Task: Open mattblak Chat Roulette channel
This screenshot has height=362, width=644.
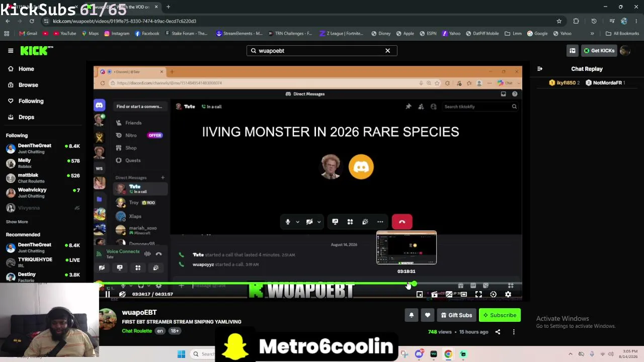Action: (x=43, y=177)
